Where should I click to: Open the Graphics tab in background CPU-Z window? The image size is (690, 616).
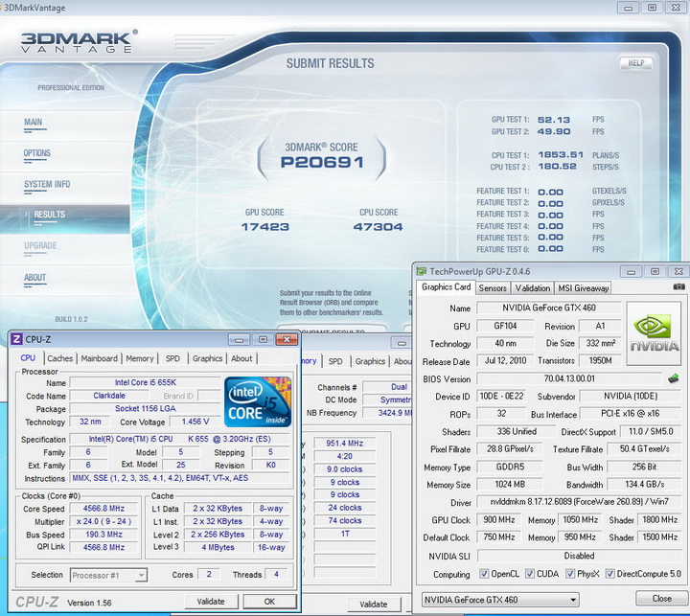(370, 361)
